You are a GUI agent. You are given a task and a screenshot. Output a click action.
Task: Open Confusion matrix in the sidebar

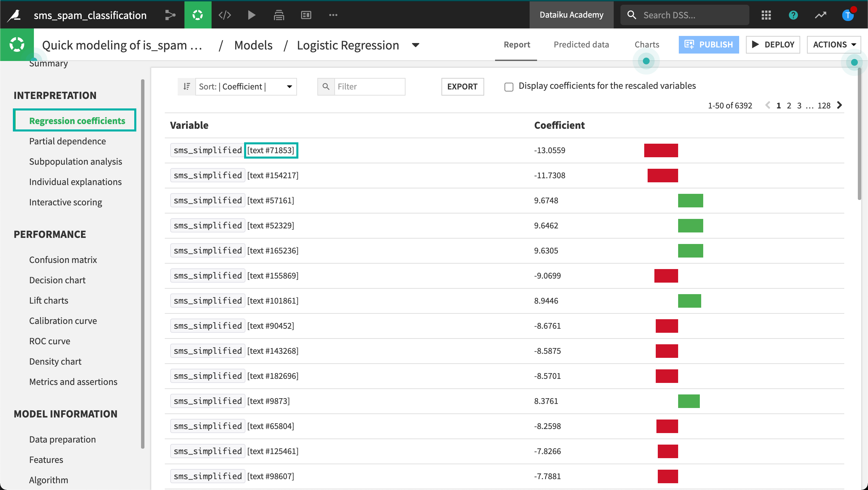(x=63, y=260)
